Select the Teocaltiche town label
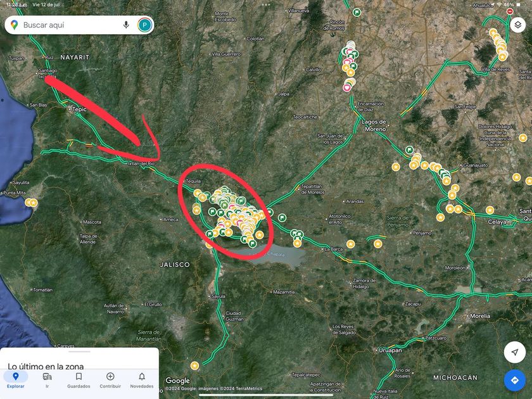 [305, 117]
